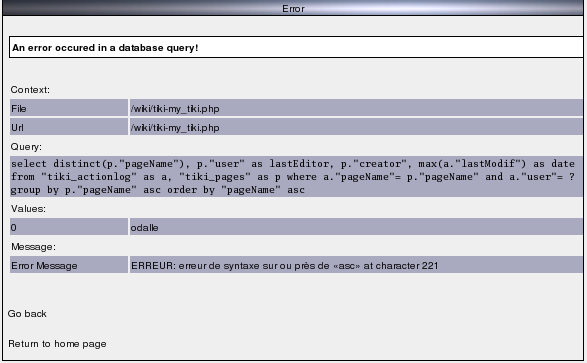Click the Go back link
Image resolution: width=587 pixels, height=363 pixels.
(x=27, y=314)
